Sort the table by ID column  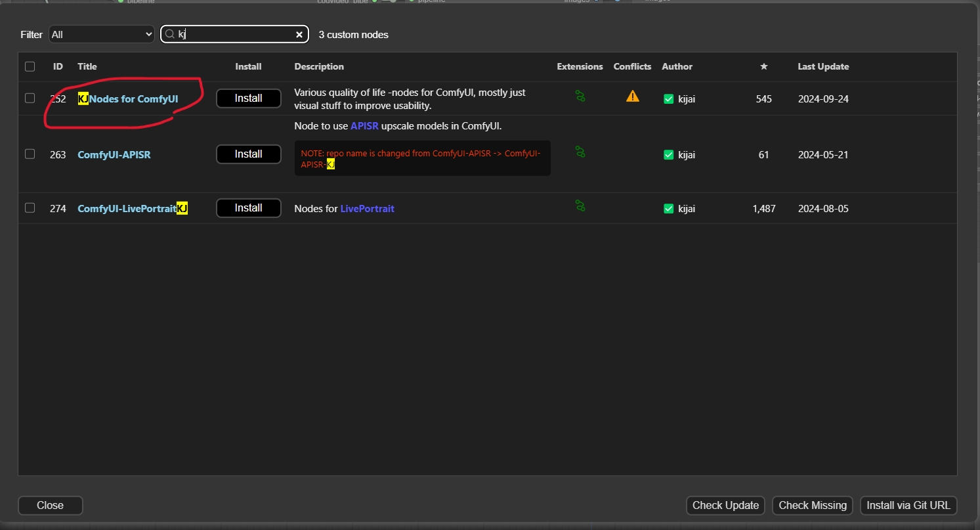pos(58,66)
